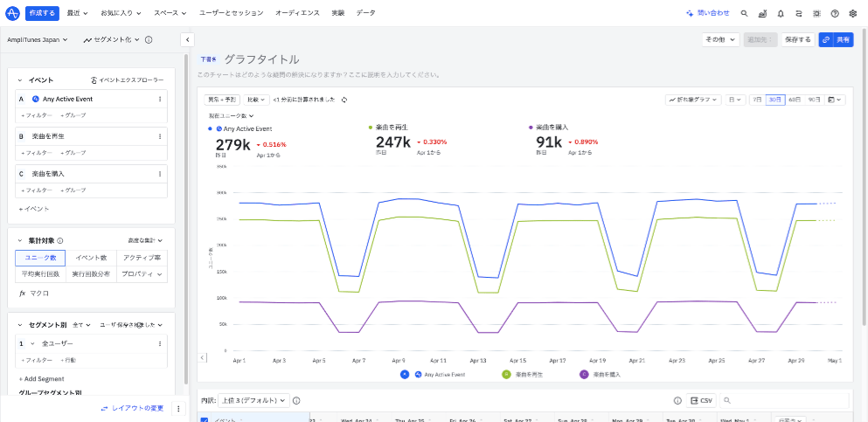Collapse the left panel with arrow button
Screen dimensions: 868x422
tap(187, 39)
